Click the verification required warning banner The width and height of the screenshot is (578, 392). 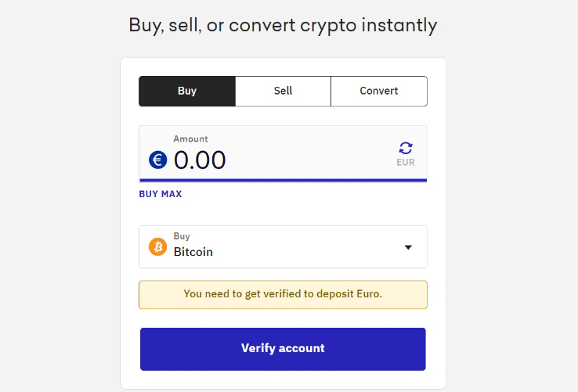coord(283,294)
